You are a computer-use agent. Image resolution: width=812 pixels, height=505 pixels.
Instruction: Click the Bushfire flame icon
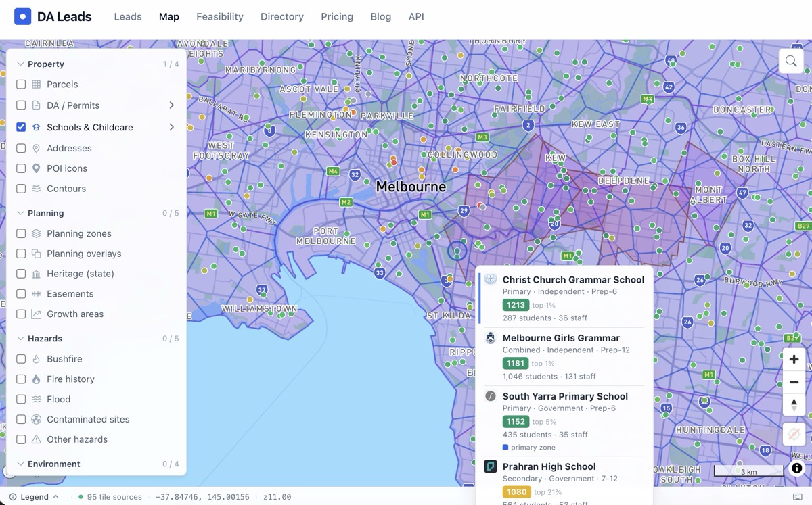(37, 359)
